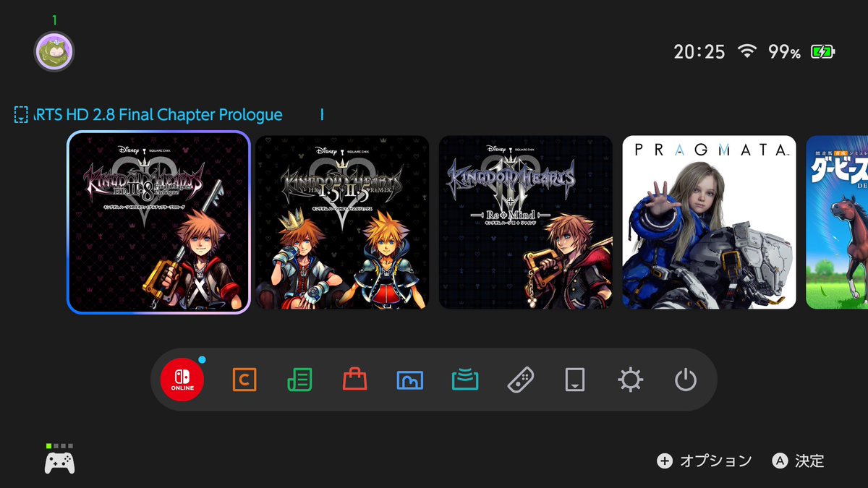The height and width of the screenshot is (488, 868).
Task: Click the 決定 A button hint
Action: click(x=798, y=461)
